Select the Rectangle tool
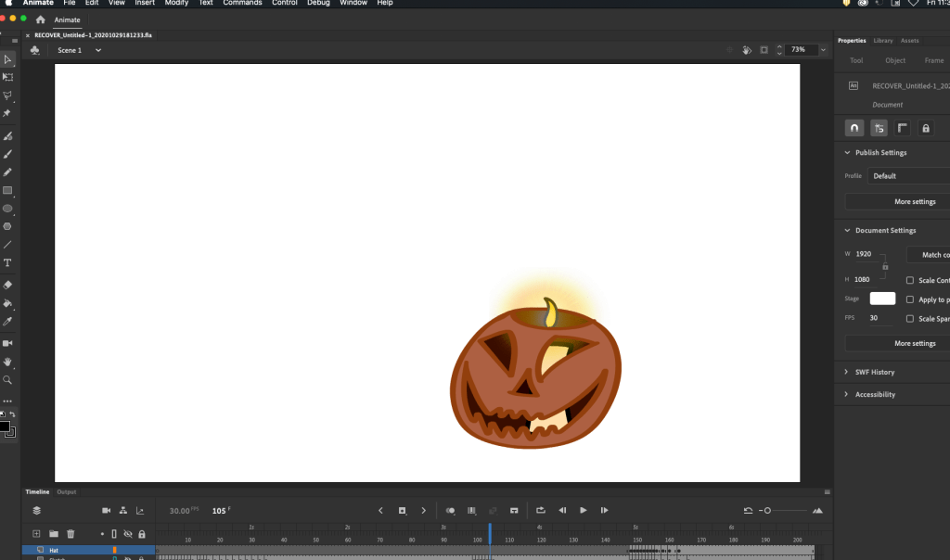The height and width of the screenshot is (560, 950). [7, 190]
